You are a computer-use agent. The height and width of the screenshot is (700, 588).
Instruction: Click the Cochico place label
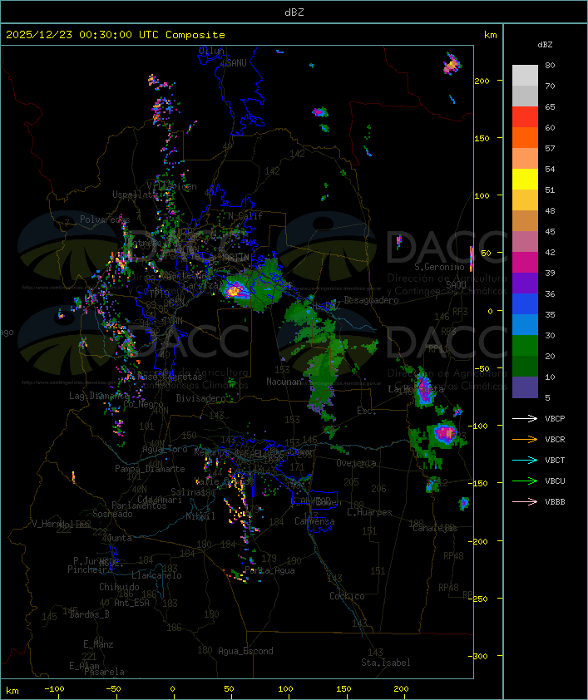pos(347,596)
